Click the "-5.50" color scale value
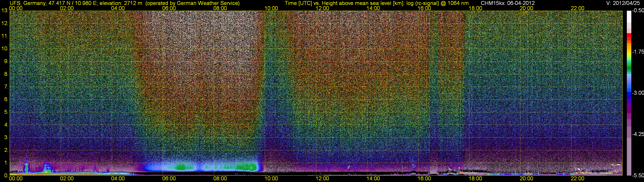 [x=638, y=176]
